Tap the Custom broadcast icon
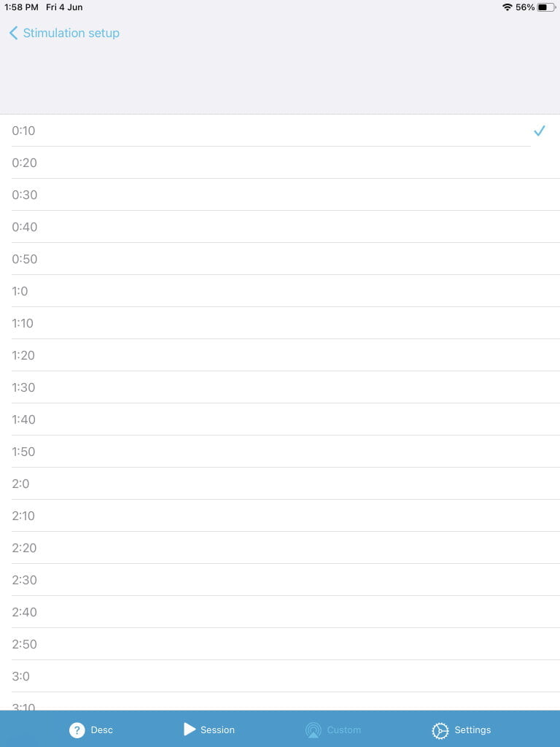This screenshot has height=747, width=560. 314,729
